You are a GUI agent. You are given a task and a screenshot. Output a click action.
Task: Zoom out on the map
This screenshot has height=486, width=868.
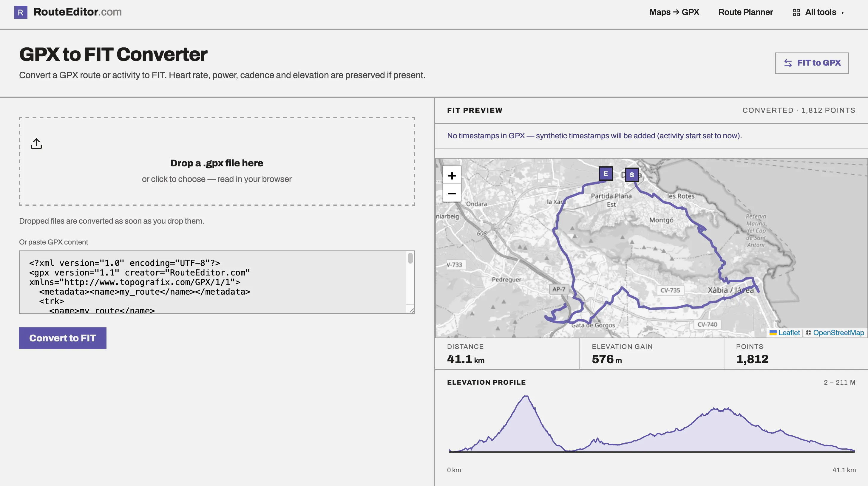click(x=452, y=193)
